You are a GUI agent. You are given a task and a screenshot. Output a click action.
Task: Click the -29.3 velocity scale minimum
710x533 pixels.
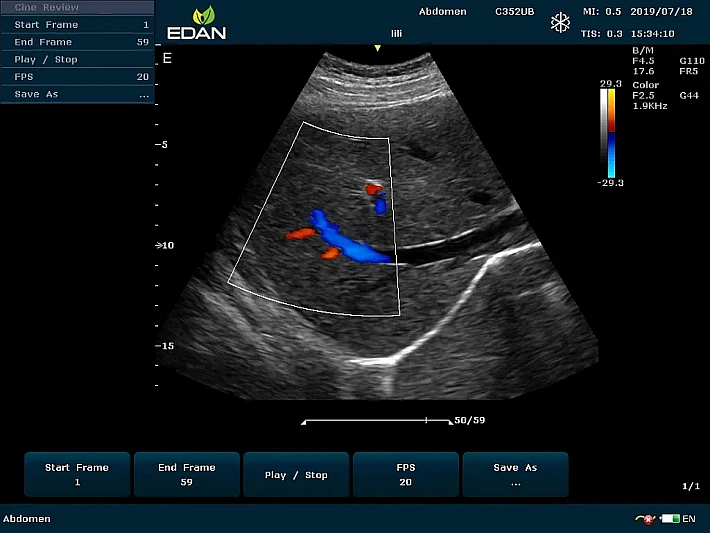click(x=610, y=183)
